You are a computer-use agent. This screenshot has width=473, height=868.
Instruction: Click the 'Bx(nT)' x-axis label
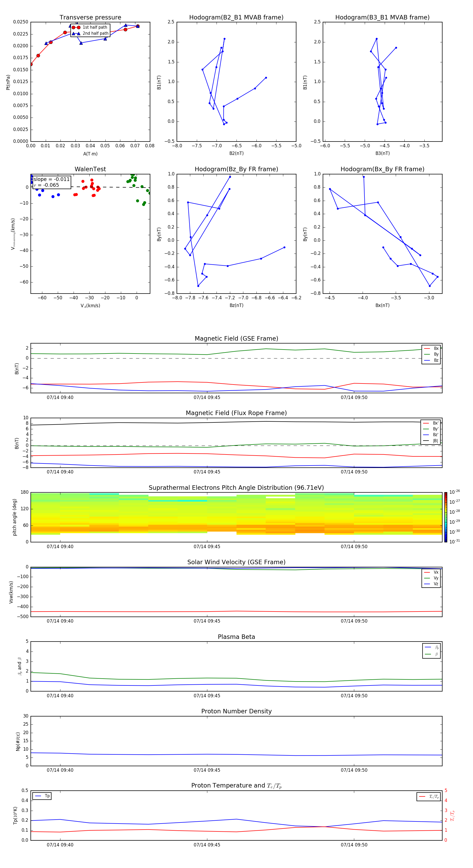tap(382, 305)
